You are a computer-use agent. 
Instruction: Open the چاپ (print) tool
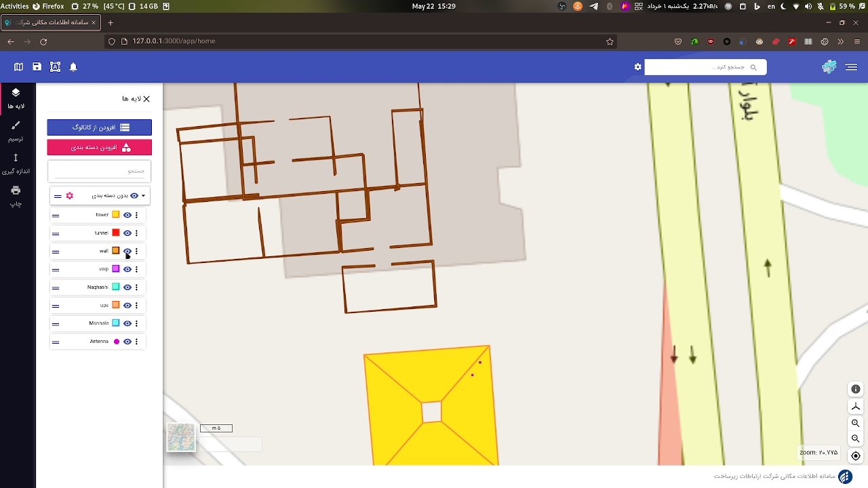pos(15,195)
